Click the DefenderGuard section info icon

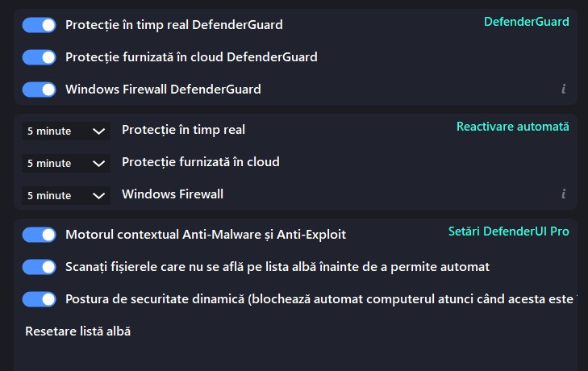[x=564, y=90]
